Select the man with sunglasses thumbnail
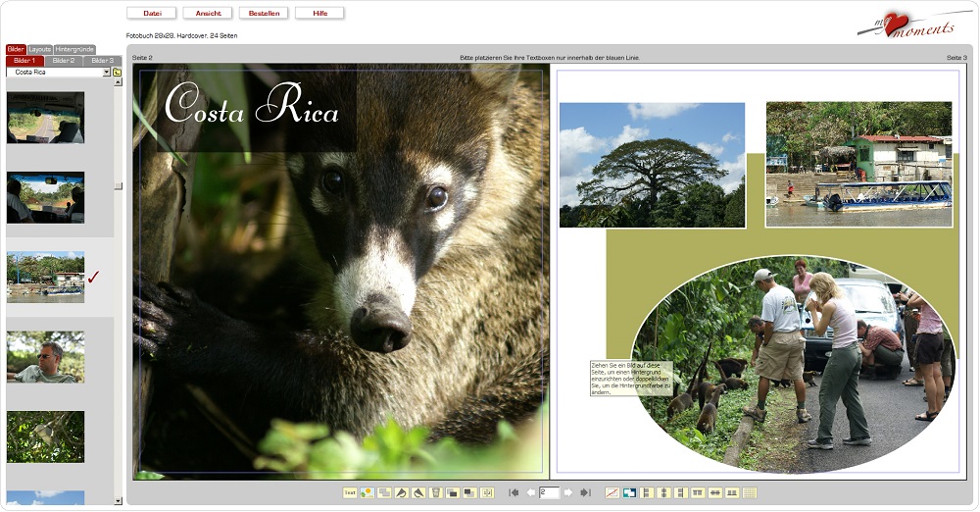The height and width of the screenshot is (512, 980). tap(46, 357)
